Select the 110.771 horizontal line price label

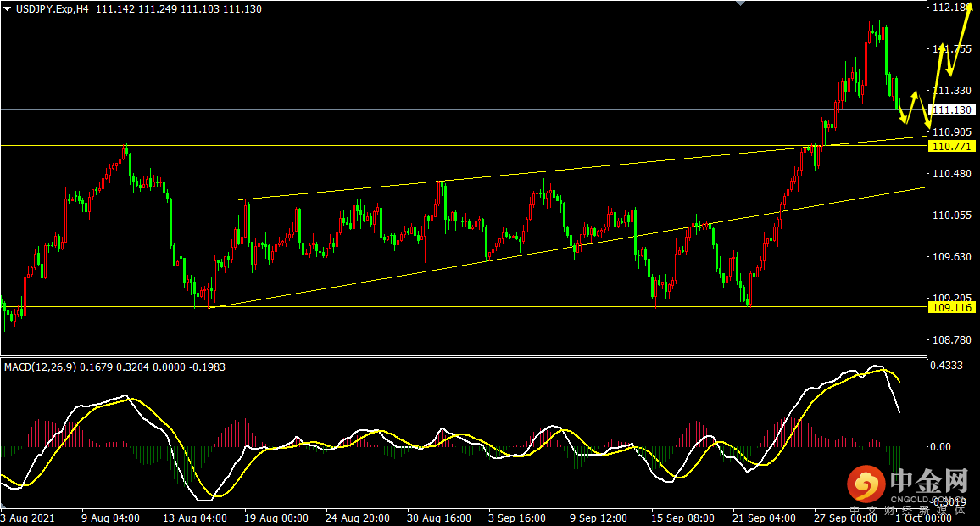(x=952, y=147)
